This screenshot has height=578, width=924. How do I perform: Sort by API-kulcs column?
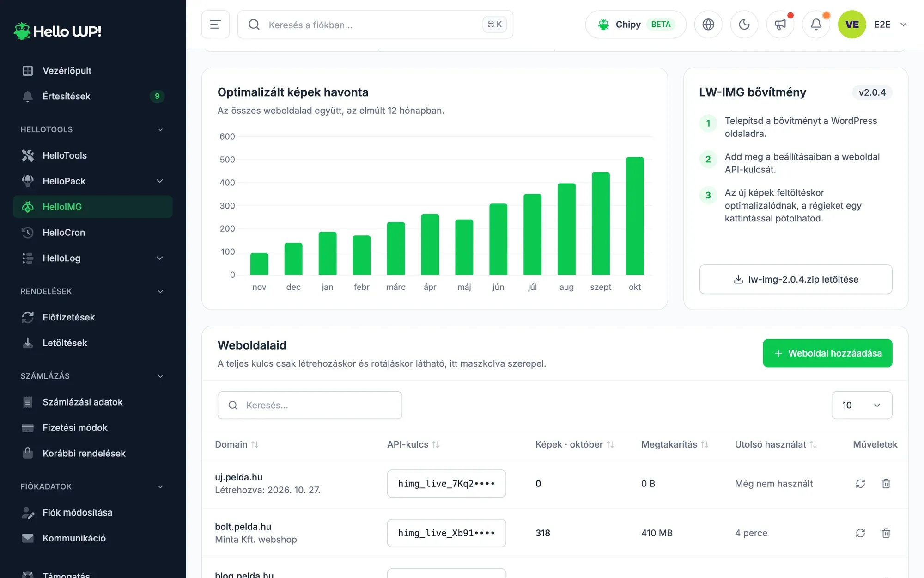coord(413,444)
